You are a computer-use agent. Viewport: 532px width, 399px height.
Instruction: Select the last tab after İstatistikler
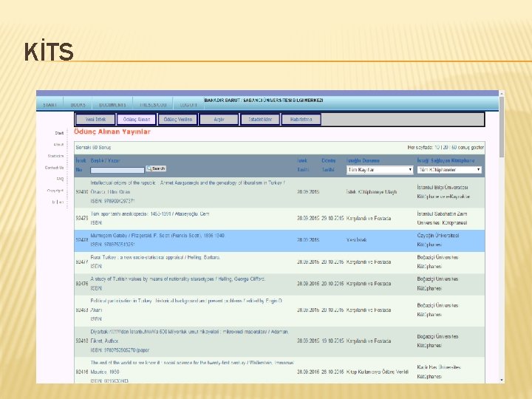pos(301,120)
